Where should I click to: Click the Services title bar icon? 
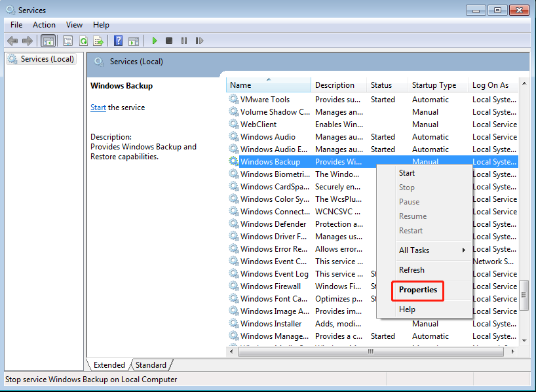click(x=10, y=10)
